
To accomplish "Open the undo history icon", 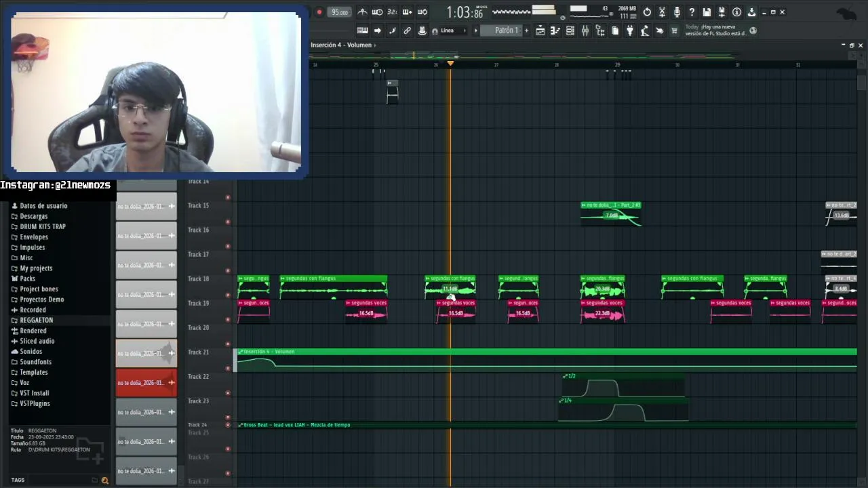I will pos(647,12).
